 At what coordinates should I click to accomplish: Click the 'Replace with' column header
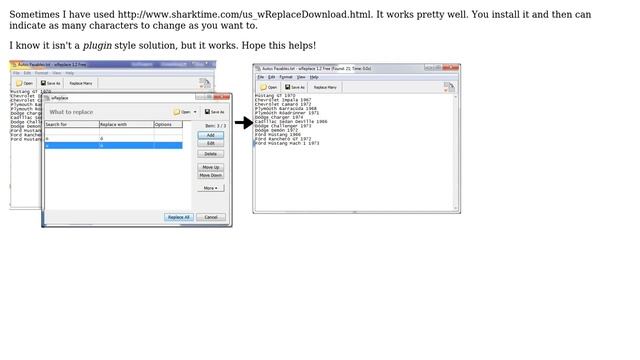pos(126,124)
